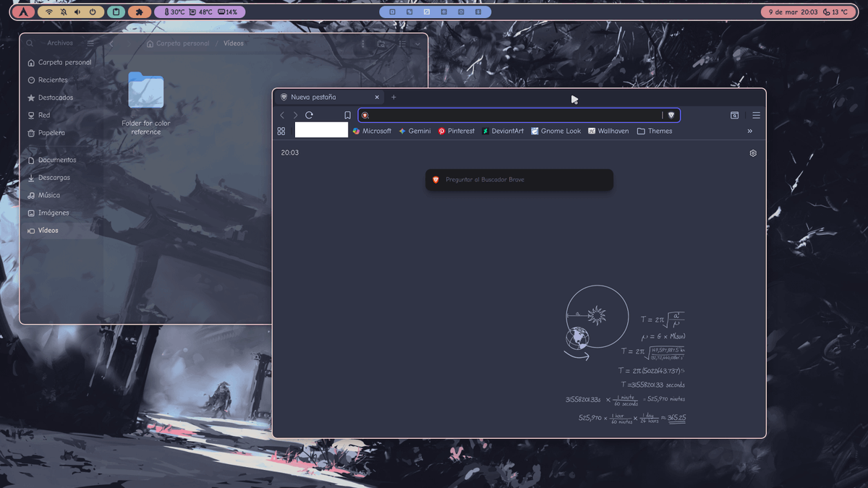Open Destacados in the sidebar
The image size is (868, 488).
tap(61, 98)
